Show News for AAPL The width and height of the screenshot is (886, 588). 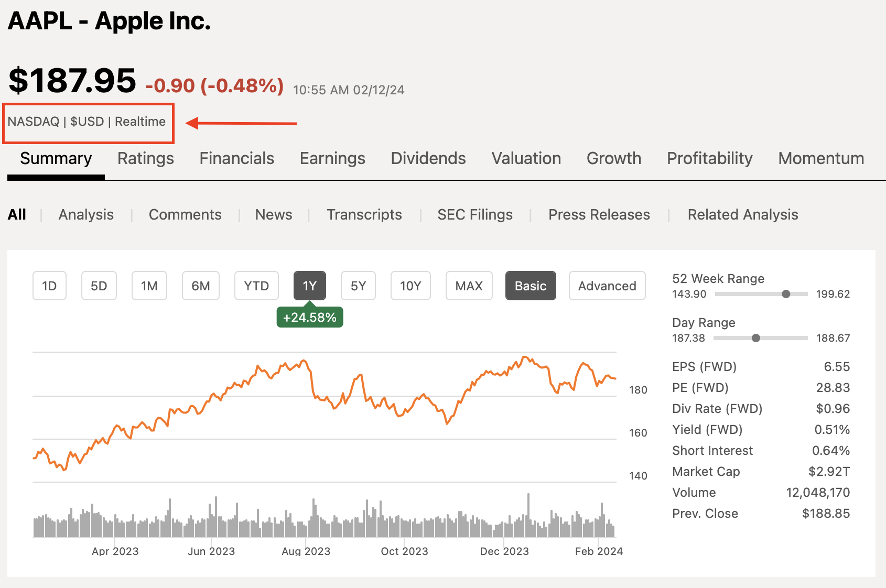click(274, 214)
